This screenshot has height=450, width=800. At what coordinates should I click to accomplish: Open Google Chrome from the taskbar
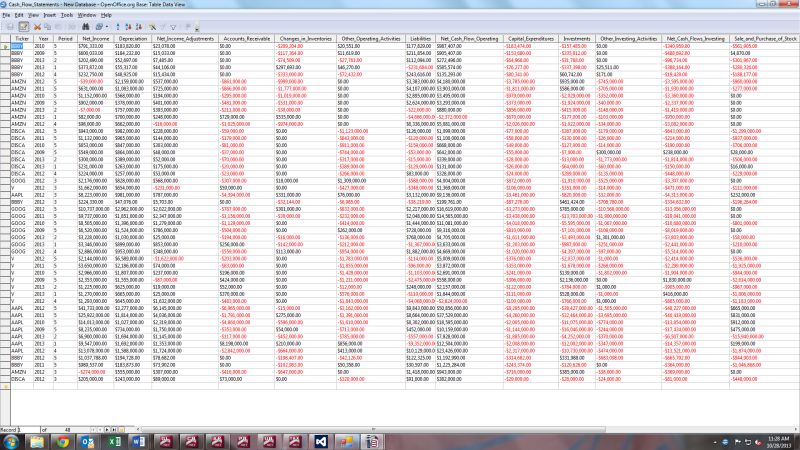[x=62, y=442]
